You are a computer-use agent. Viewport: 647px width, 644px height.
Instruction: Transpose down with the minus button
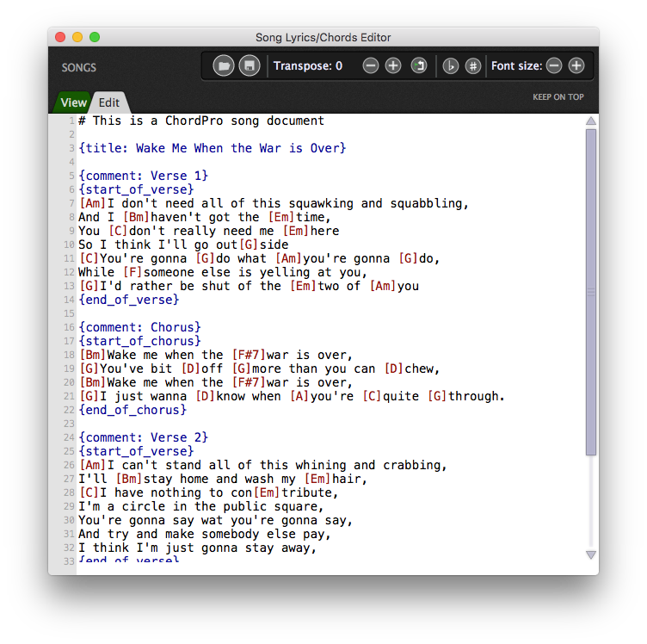click(x=371, y=65)
